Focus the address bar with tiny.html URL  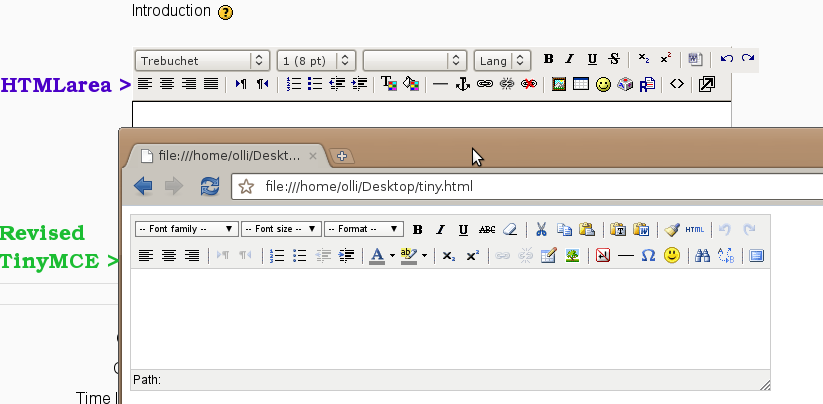(x=527, y=186)
